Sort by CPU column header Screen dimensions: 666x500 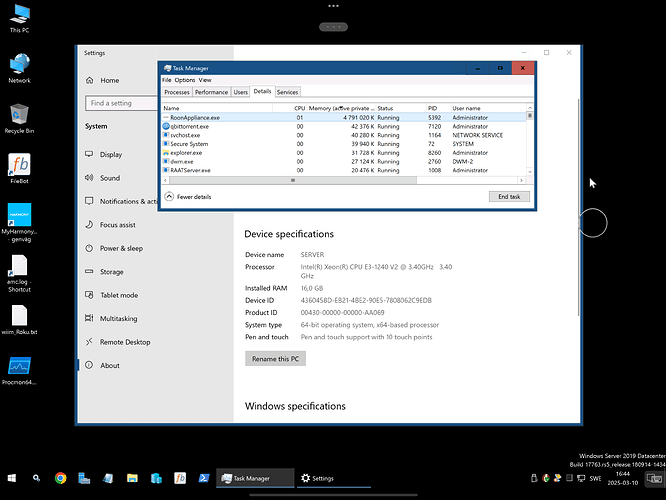point(289,108)
